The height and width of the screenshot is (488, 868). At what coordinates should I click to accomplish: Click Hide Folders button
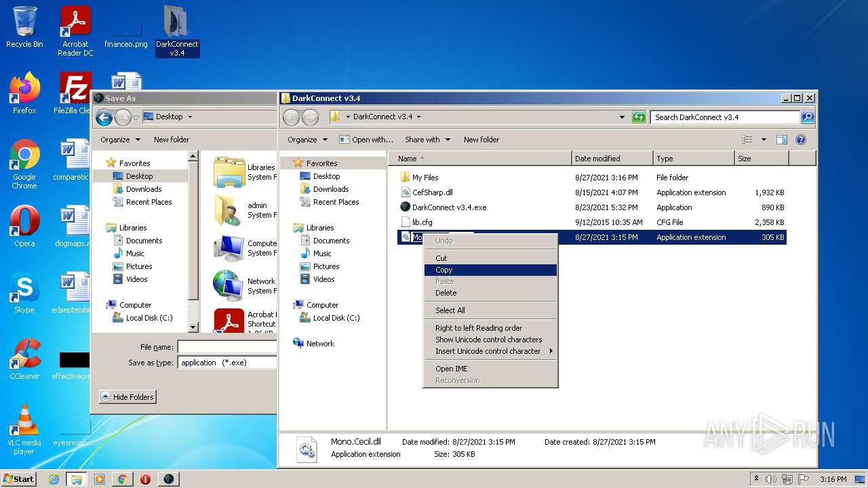click(x=127, y=397)
